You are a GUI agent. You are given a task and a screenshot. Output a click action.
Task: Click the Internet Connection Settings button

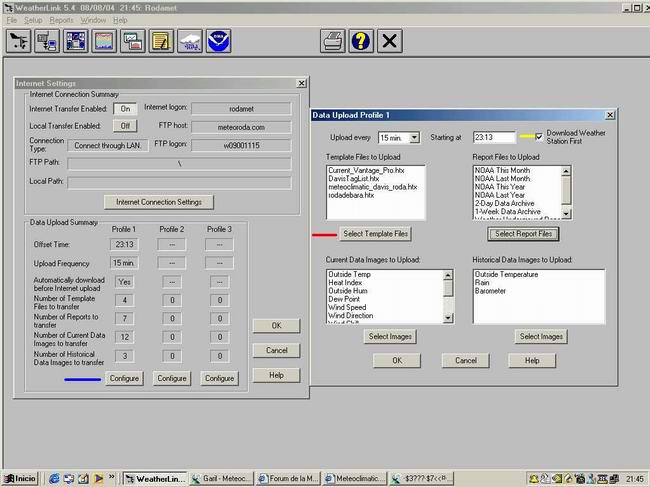pyautogui.click(x=159, y=202)
